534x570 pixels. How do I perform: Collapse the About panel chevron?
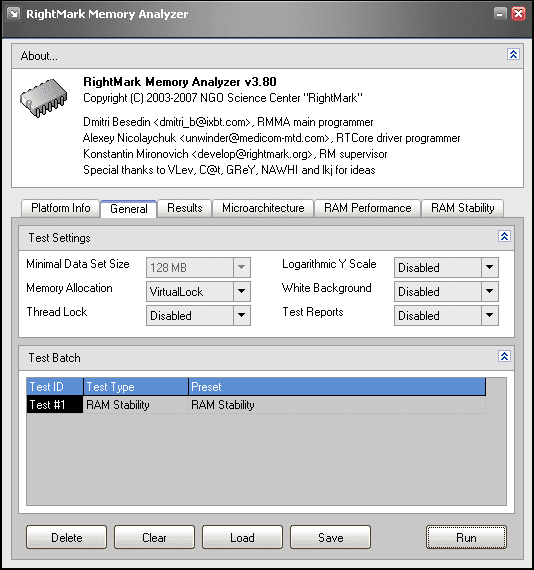(x=513, y=55)
